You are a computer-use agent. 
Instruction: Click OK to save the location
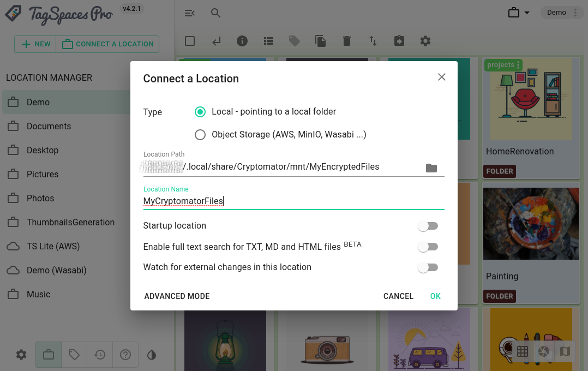pyautogui.click(x=435, y=296)
